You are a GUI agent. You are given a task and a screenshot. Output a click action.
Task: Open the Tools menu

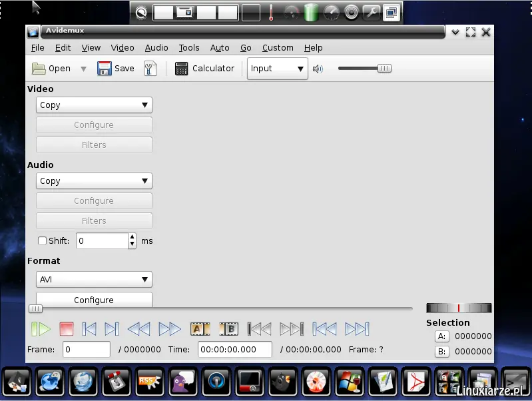(x=189, y=48)
